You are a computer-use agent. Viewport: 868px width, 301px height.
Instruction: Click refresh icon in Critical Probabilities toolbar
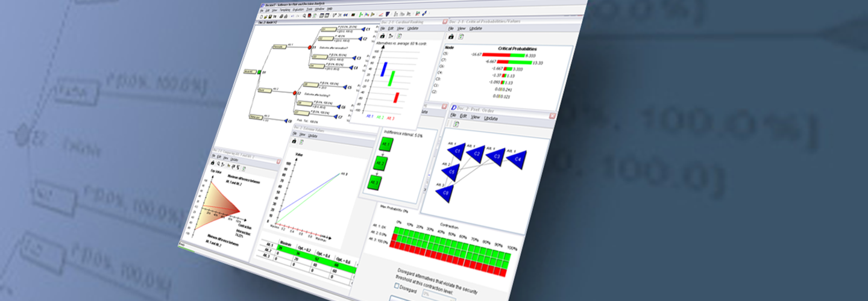tap(462, 37)
